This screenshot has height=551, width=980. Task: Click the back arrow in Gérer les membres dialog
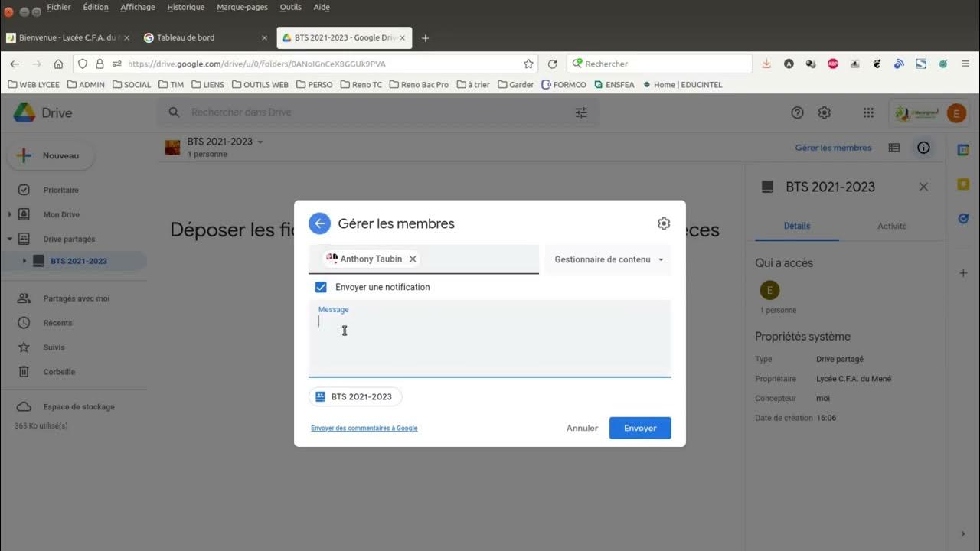click(319, 223)
